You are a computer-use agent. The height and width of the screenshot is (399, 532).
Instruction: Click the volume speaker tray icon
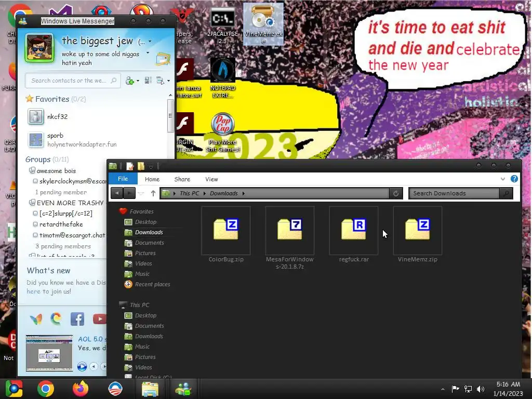[x=481, y=389]
